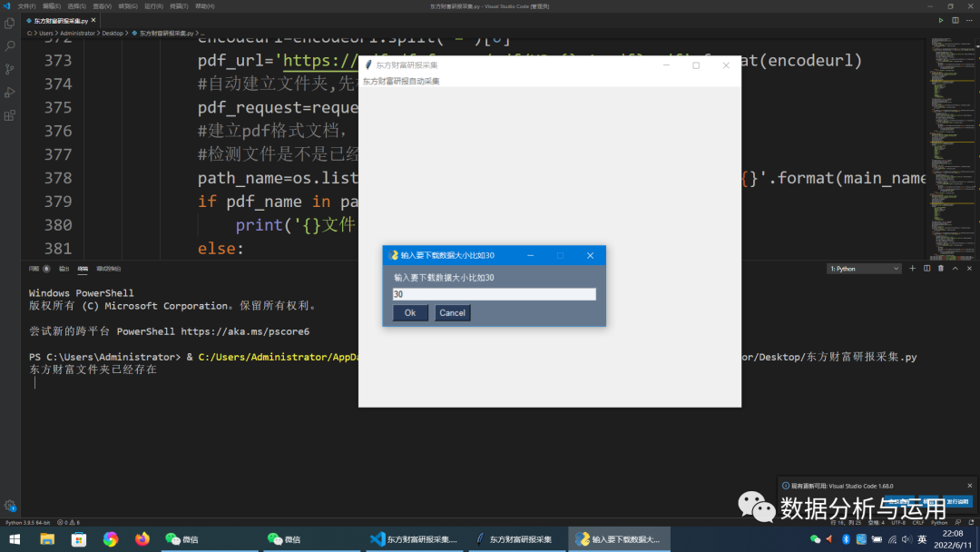This screenshot has width=980, height=552.
Task: Click the UTF-8 encoding status item
Action: click(898, 523)
